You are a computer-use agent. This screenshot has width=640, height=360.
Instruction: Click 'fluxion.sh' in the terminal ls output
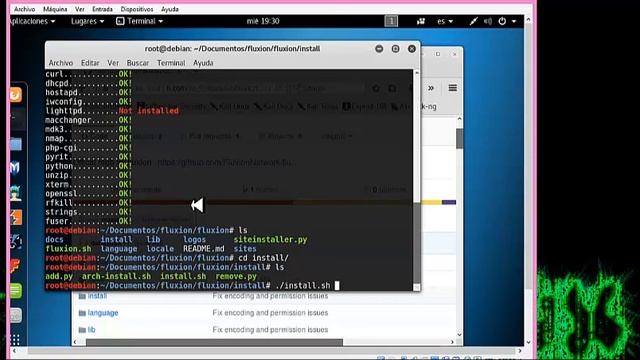[68, 249]
